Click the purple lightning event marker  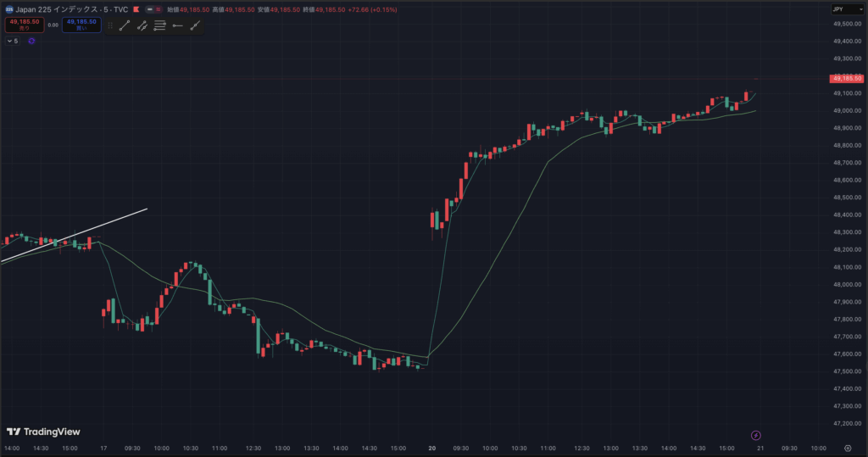pos(756,435)
